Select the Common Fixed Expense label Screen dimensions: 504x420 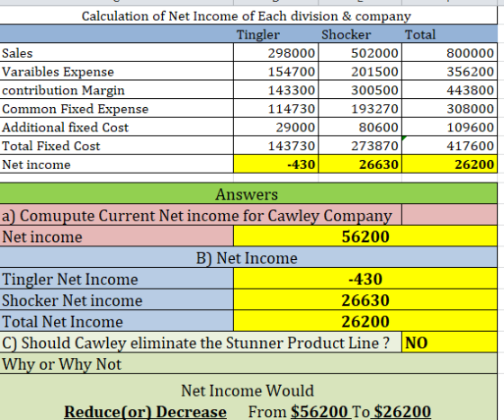point(116,109)
